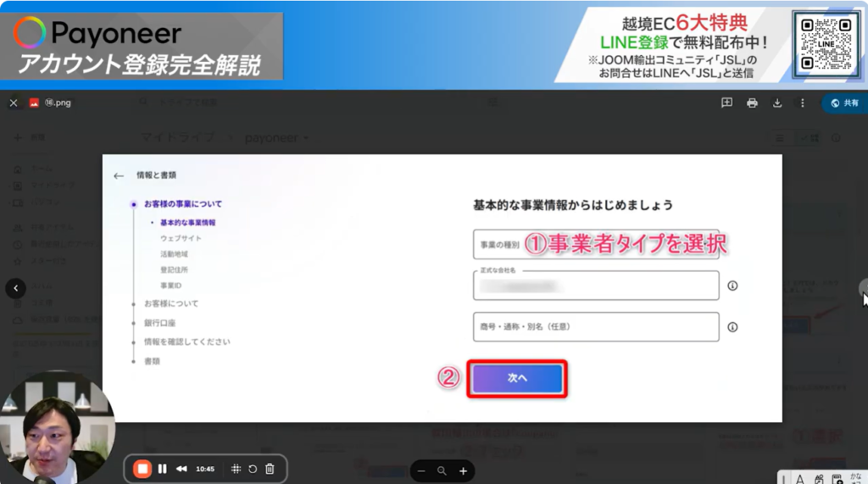Download the previewed png file
Screen dimensions: 868x484
[x=777, y=103]
